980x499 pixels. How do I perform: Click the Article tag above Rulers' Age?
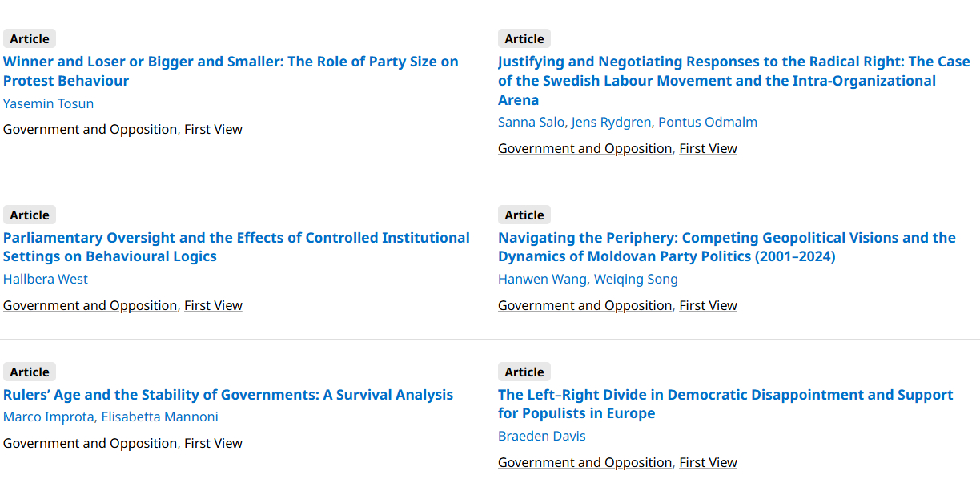coord(30,372)
